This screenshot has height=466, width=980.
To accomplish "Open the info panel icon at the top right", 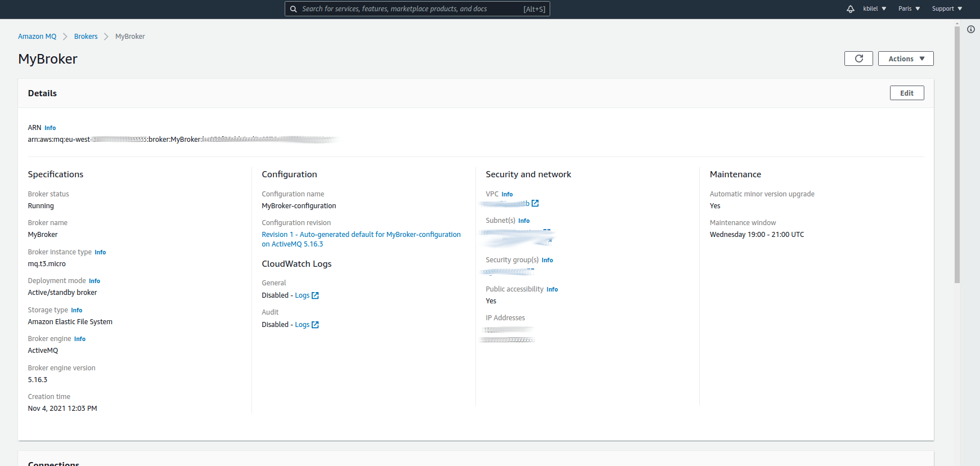I will pyautogui.click(x=971, y=29).
